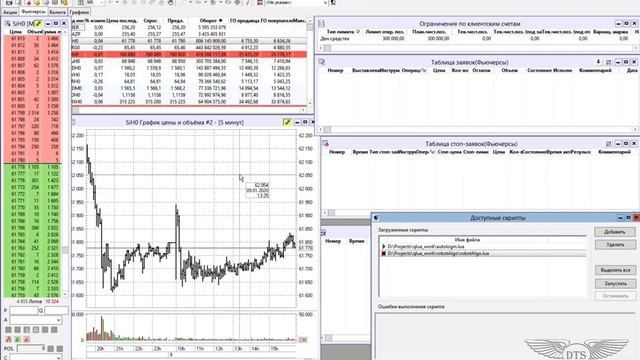Click Лимит откр. поз. column header

(x=384, y=31)
